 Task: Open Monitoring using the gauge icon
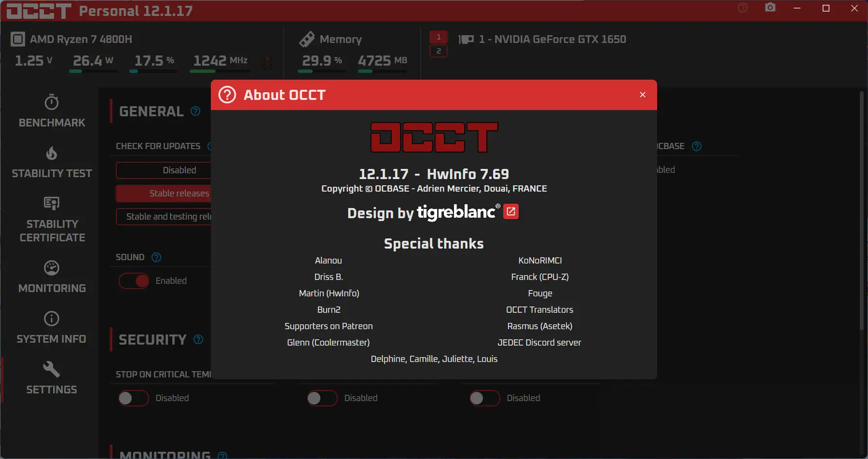[52, 268]
